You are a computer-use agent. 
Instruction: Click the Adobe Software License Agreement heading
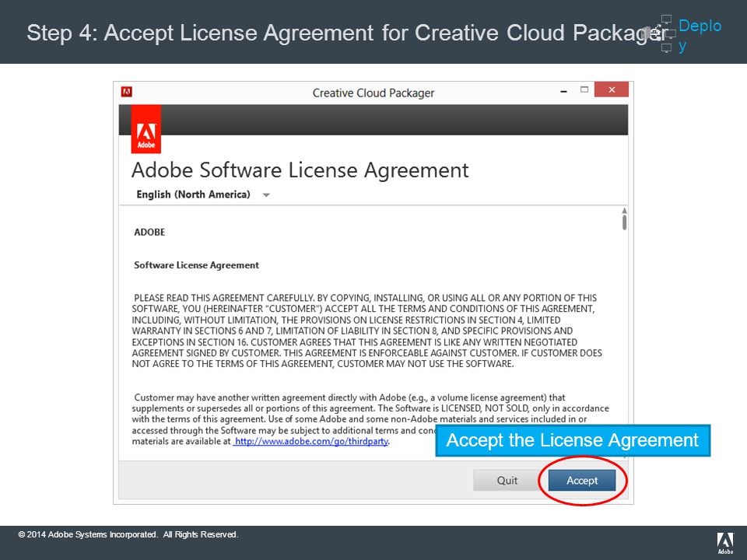coord(300,170)
